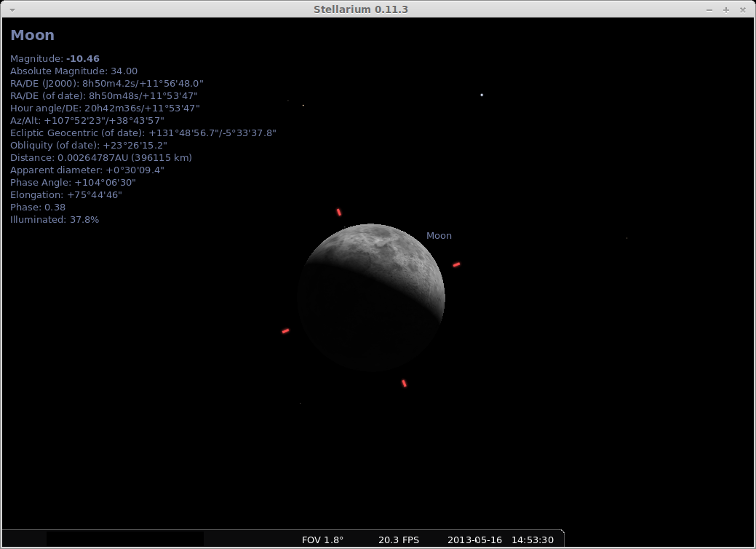
Task: Click the Phase: 0.38 line
Action: 38,207
